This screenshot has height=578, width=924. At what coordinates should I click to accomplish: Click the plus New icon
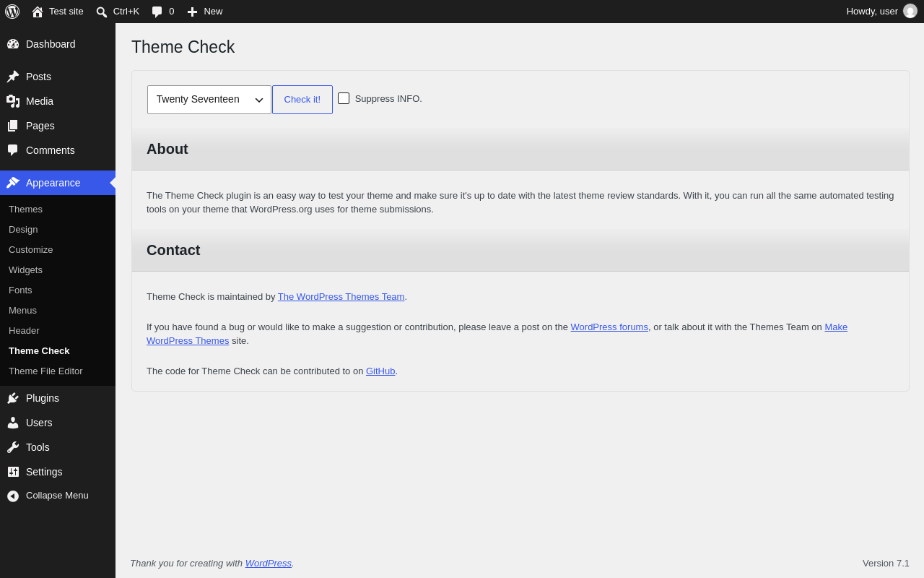(192, 12)
